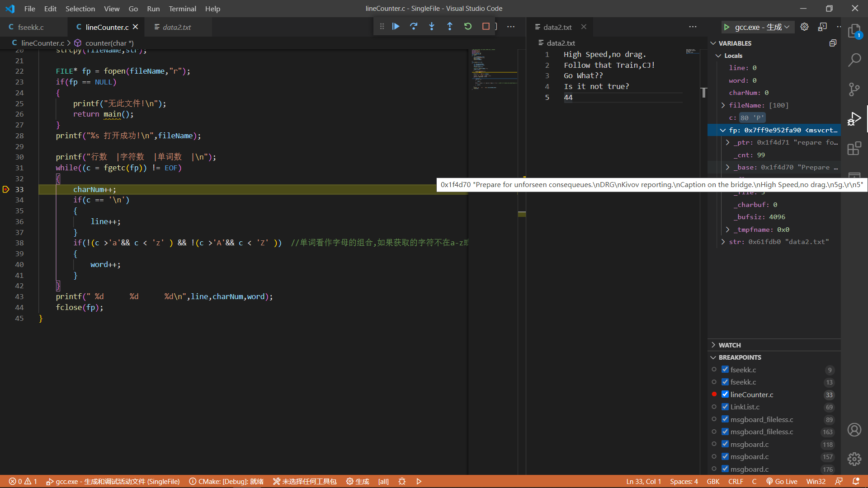Disable the fseekk.c line 13 breakpoint
The image size is (868, 488).
[725, 382]
